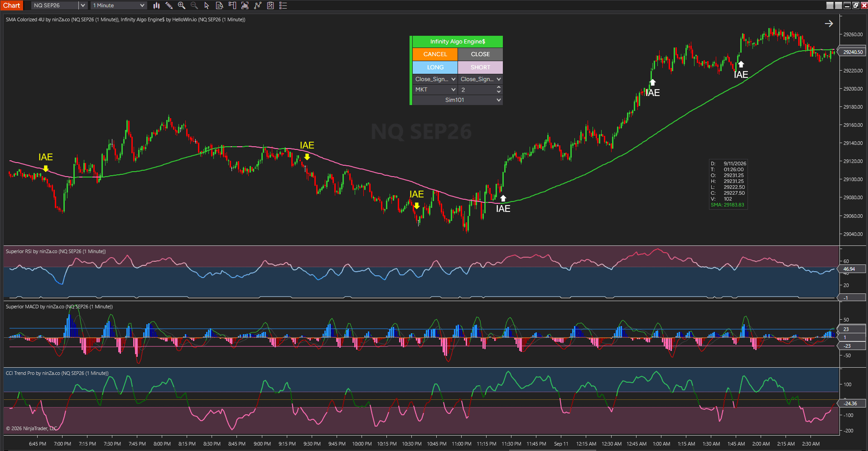Click the NQ SEP26 instrument field
Viewport: 868px width, 451px height.
(55, 5)
